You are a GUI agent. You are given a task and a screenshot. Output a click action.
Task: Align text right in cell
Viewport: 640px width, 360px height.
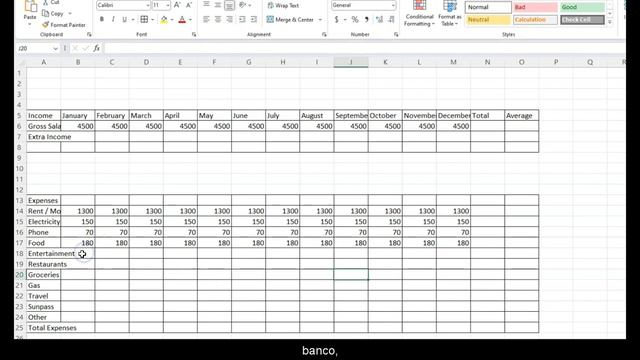tap(230, 19)
